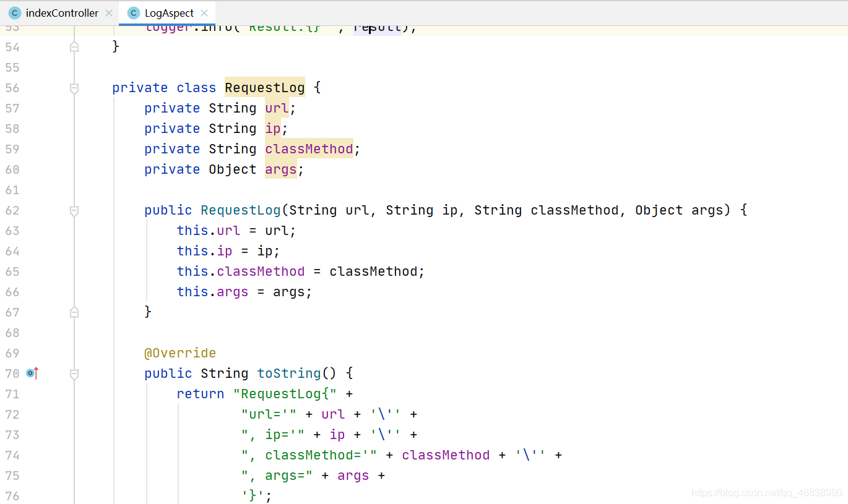This screenshot has width=848, height=504.
Task: Click this.classMethod on line 65
Action: click(241, 271)
